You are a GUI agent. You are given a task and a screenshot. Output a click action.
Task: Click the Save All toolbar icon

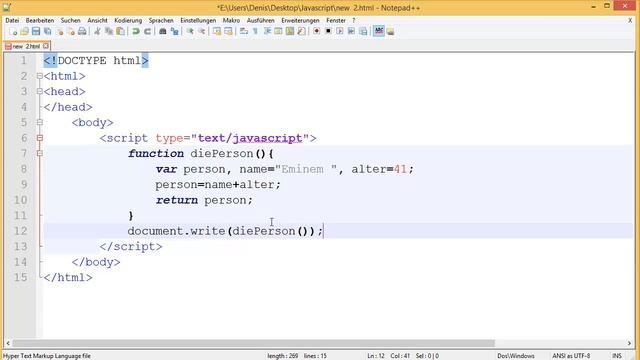pyautogui.click(x=47, y=31)
